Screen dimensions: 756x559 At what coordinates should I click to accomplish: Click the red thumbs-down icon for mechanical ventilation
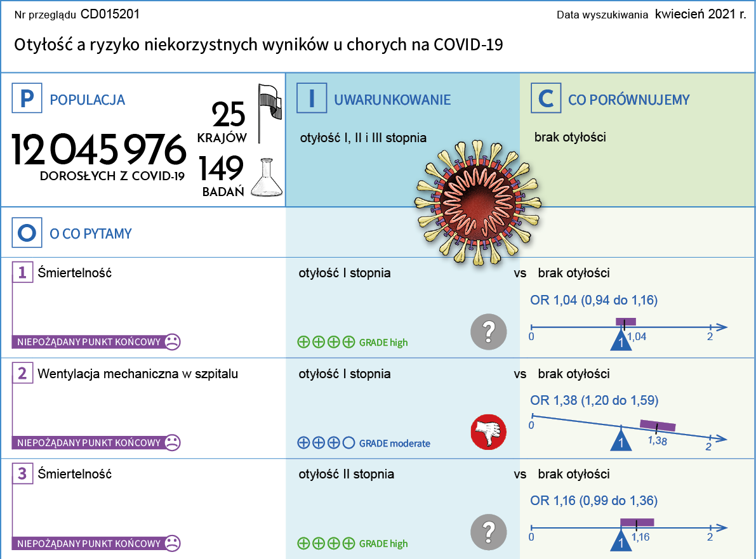pos(488,433)
